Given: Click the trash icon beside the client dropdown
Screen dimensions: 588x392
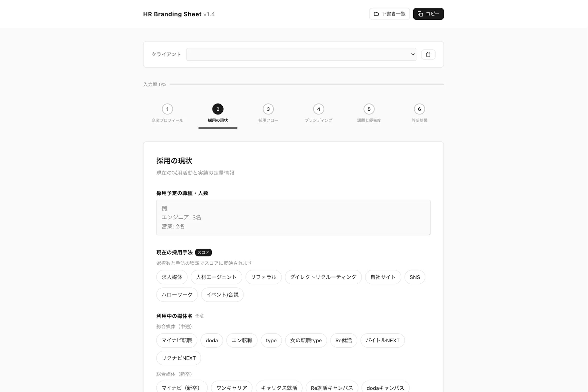Looking at the screenshot, I should click(428, 54).
